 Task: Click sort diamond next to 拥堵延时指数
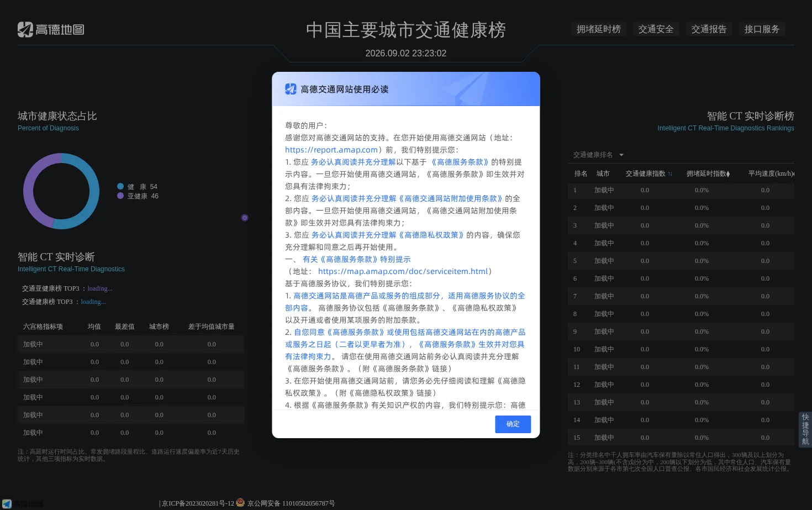(x=728, y=173)
